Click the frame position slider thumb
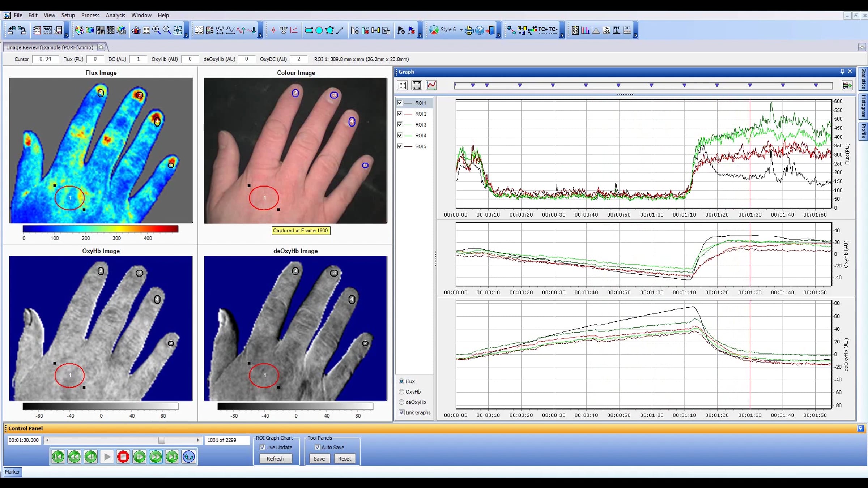 (162, 440)
